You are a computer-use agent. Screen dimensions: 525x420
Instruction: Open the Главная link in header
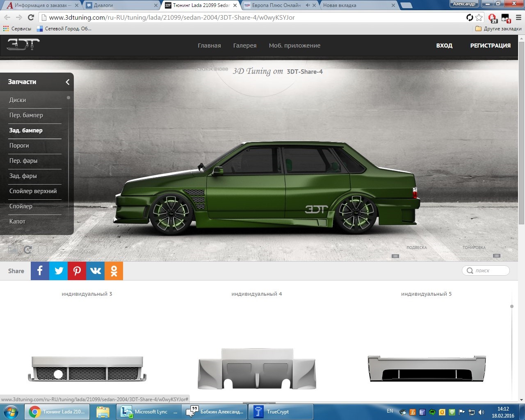209,46
